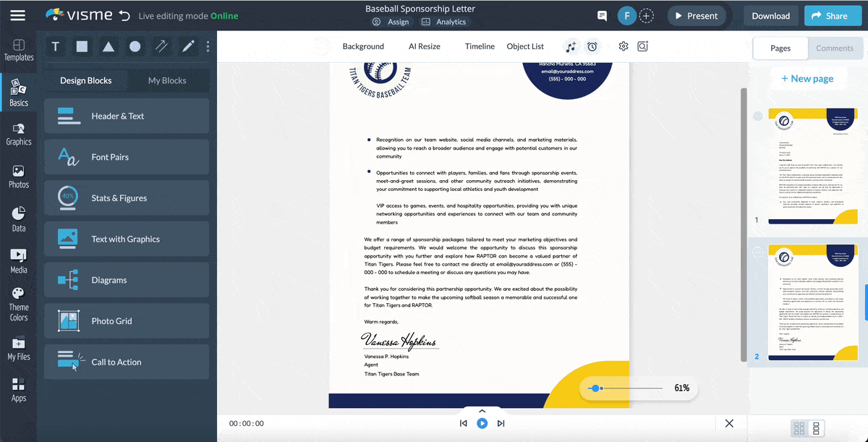The height and width of the screenshot is (442, 868).
Task: Select the Pencil drawing tool
Action: click(187, 46)
